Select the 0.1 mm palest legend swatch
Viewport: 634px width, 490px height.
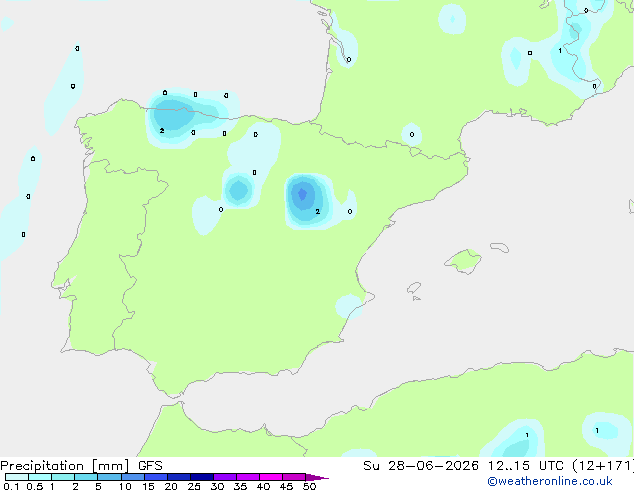tap(17, 477)
